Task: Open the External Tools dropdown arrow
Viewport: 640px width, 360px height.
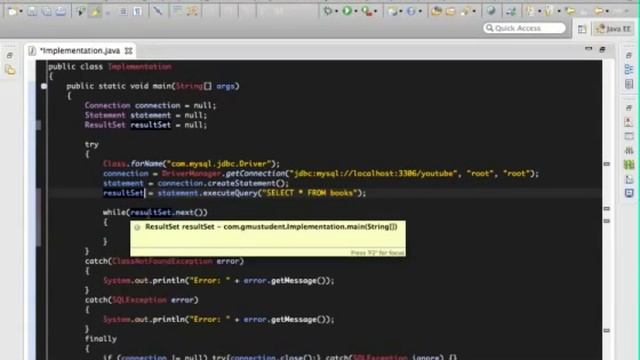Action: (376, 11)
